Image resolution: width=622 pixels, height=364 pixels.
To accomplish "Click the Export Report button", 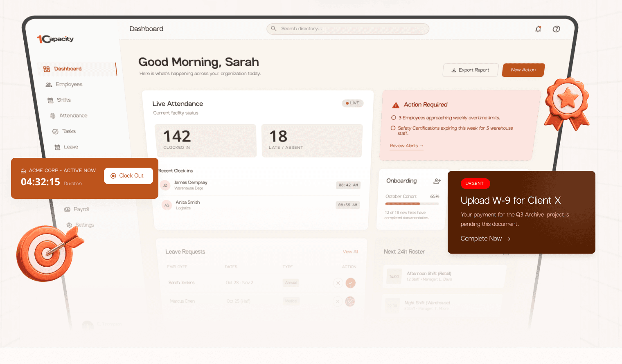I will (471, 70).
